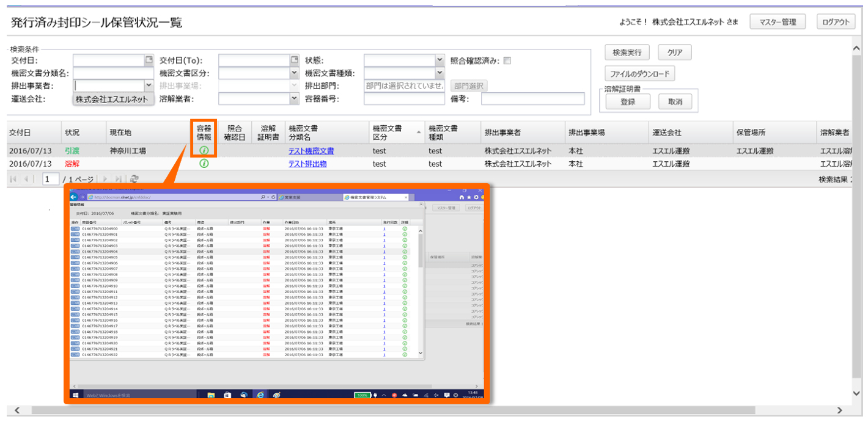Open the calendar picker for 交付日
Image resolution: width=868 pixels, height=422 pixels.
tap(149, 60)
